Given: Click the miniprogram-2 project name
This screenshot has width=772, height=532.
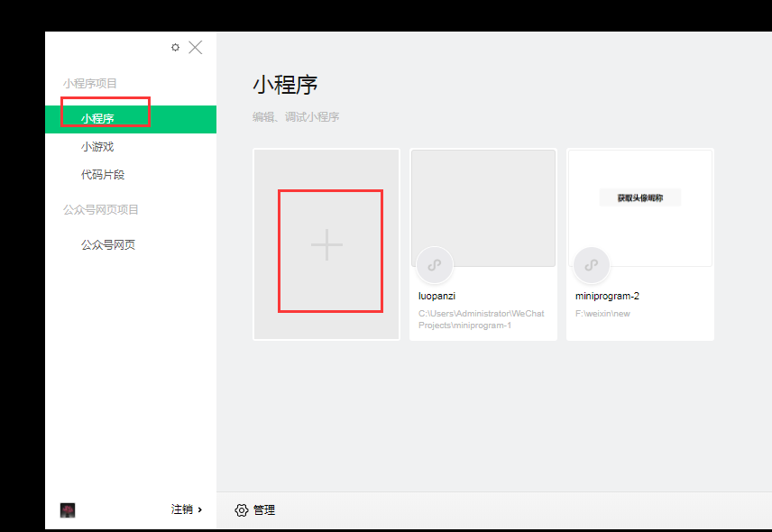Looking at the screenshot, I should tap(607, 296).
